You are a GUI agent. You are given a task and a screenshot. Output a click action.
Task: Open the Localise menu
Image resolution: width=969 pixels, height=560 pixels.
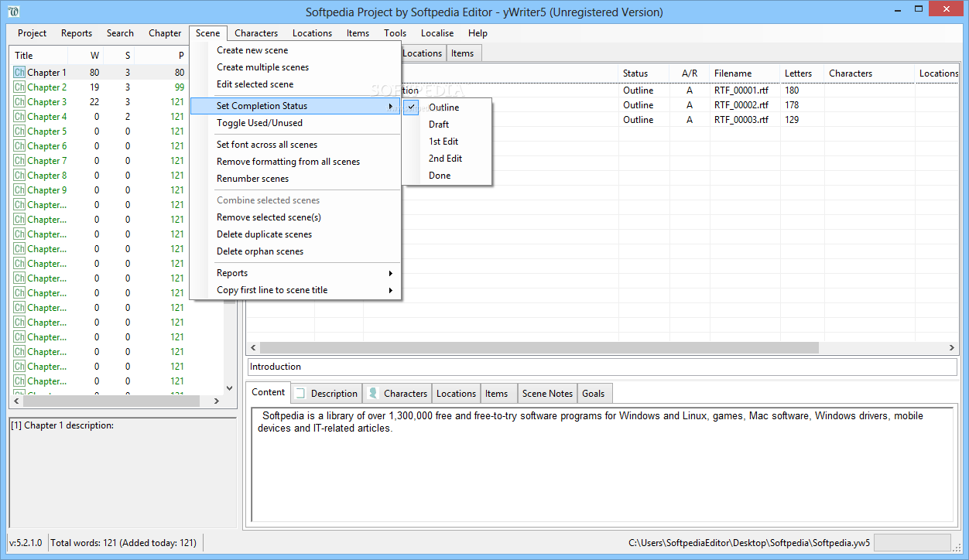click(437, 33)
